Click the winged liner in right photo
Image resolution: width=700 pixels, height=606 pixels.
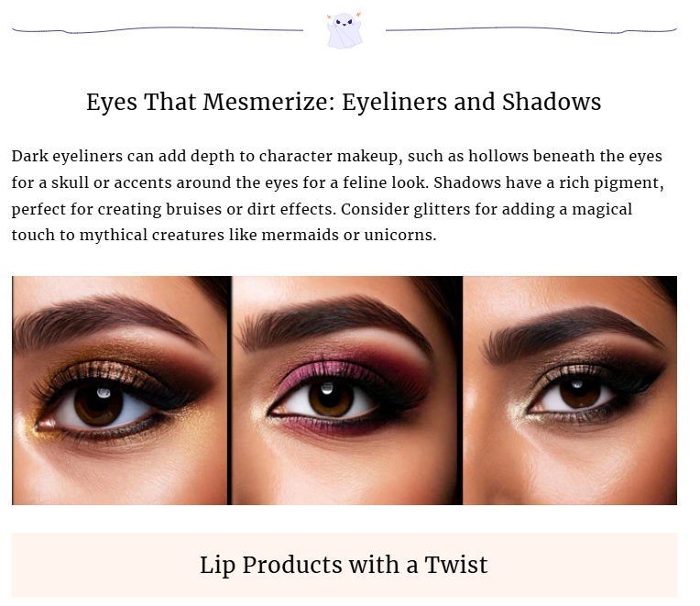tap(643, 380)
